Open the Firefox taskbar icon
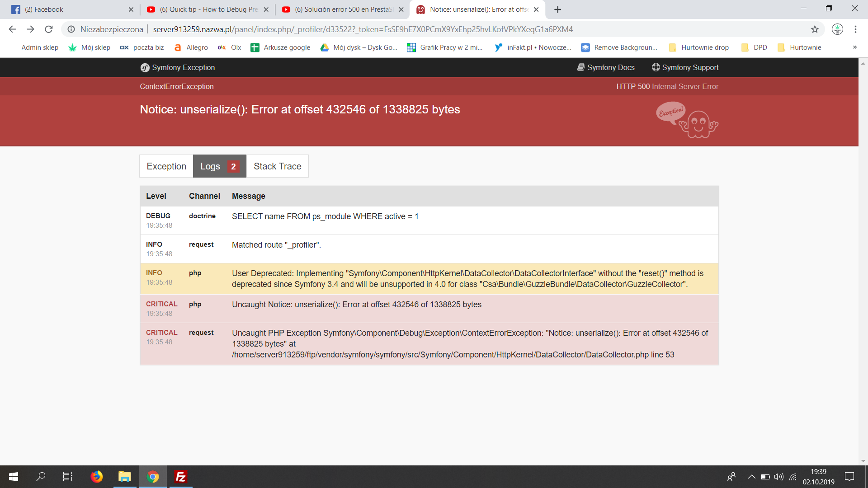868x488 pixels. 96,477
